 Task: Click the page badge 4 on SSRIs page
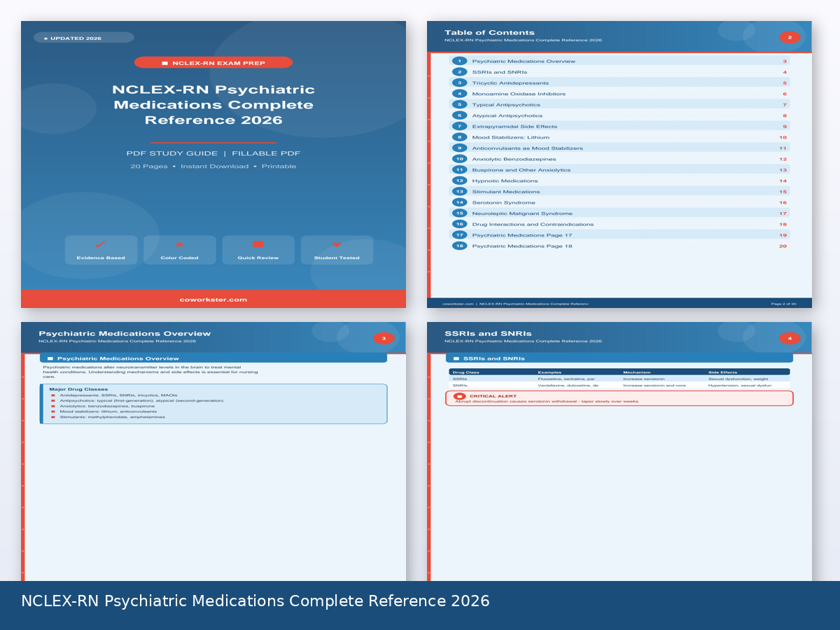coord(790,337)
